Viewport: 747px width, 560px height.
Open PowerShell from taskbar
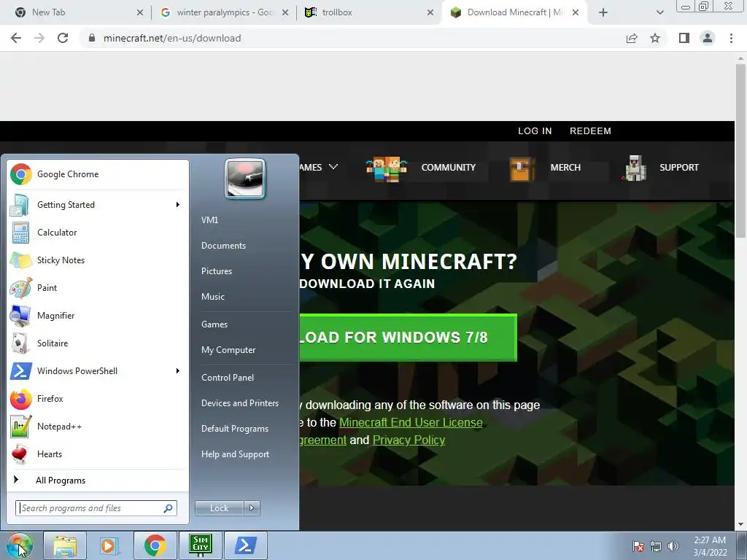tap(245, 545)
